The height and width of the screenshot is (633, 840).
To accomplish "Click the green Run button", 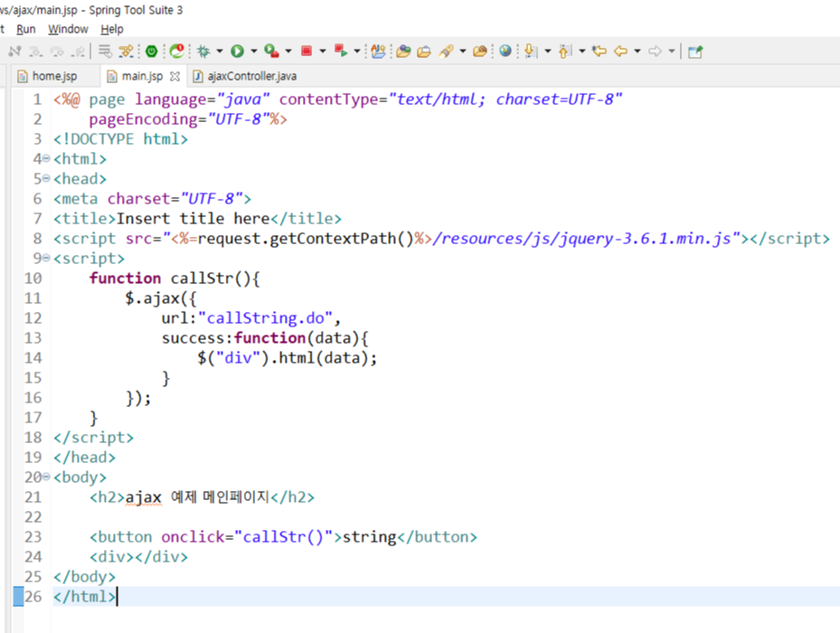I will coord(237,52).
